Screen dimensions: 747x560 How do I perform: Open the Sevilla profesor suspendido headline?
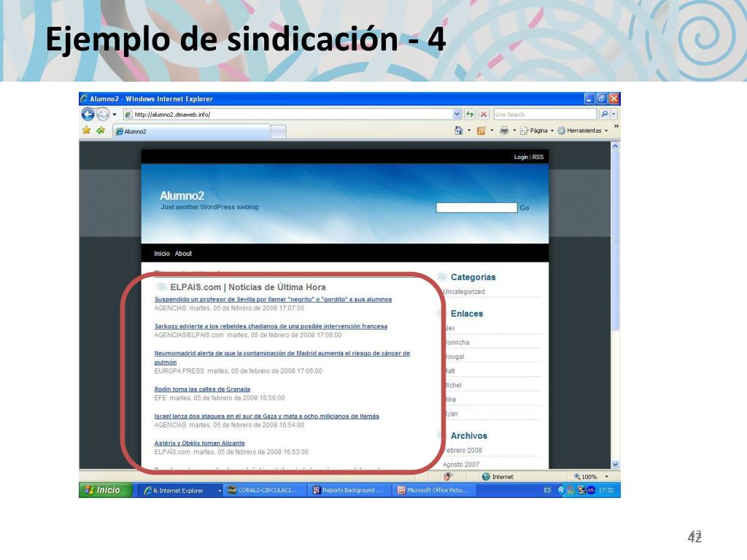[273, 300]
